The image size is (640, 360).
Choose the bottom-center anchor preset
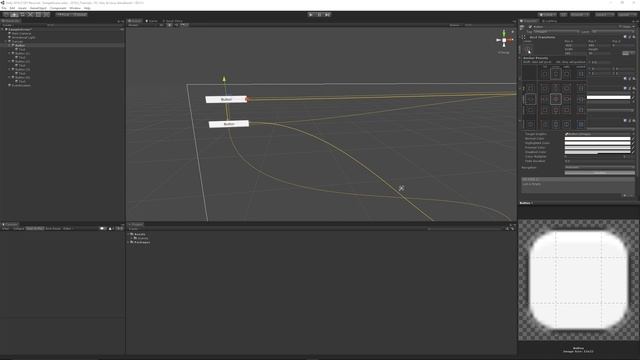coord(556,110)
